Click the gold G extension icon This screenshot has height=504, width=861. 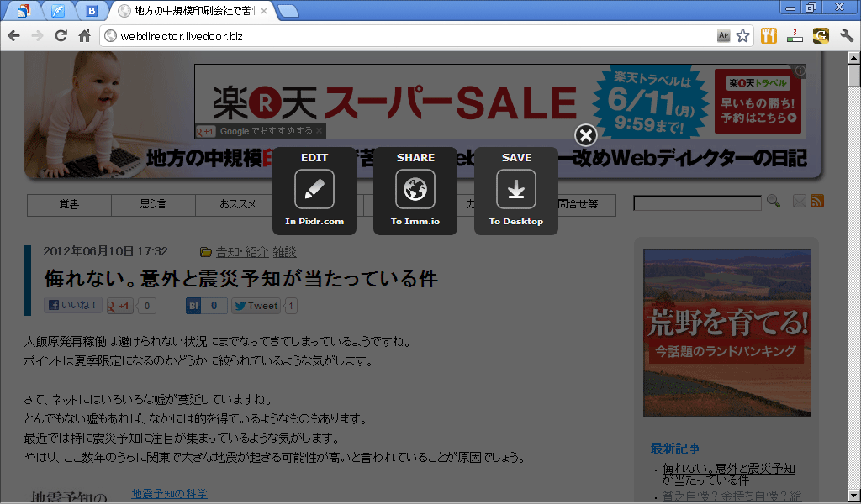(x=821, y=36)
